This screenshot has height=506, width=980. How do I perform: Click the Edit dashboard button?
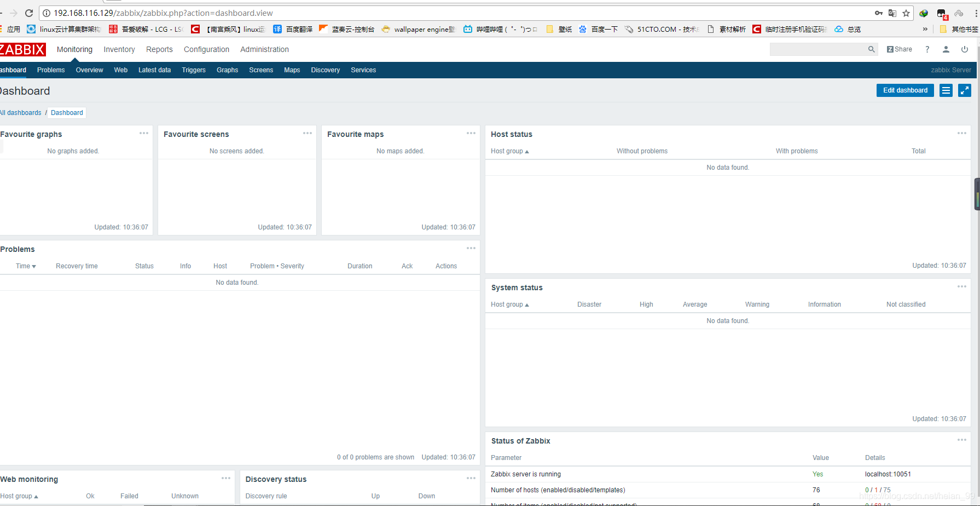(x=905, y=90)
